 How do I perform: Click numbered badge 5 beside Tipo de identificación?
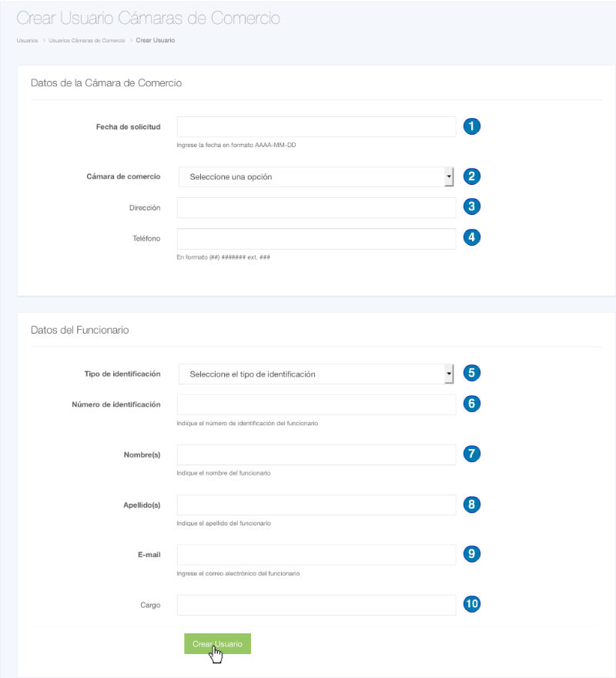coord(472,374)
